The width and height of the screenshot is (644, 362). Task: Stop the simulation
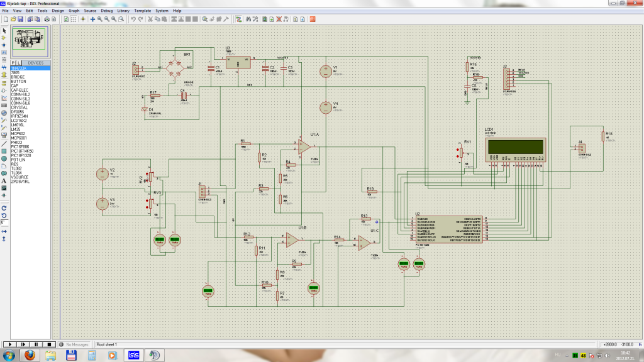pyautogui.click(x=49, y=344)
